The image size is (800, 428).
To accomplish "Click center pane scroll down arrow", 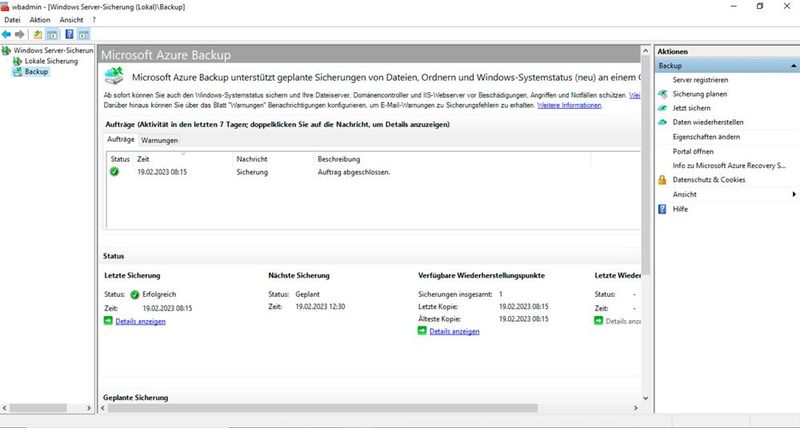I will pos(645,398).
